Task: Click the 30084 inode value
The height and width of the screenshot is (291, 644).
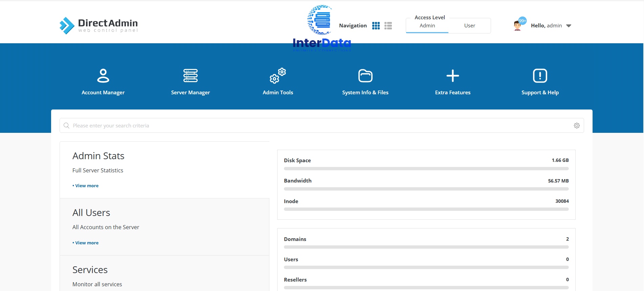Action: tap(562, 201)
